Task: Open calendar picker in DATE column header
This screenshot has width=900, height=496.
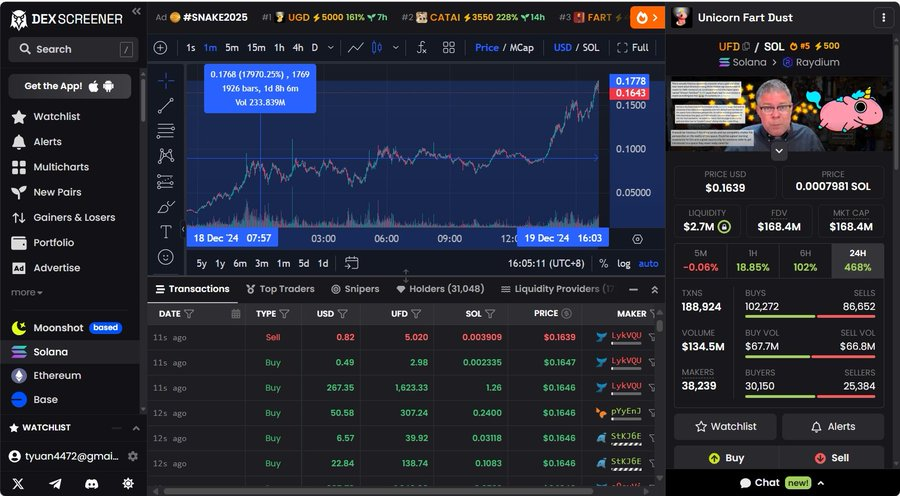Action: tap(235, 314)
